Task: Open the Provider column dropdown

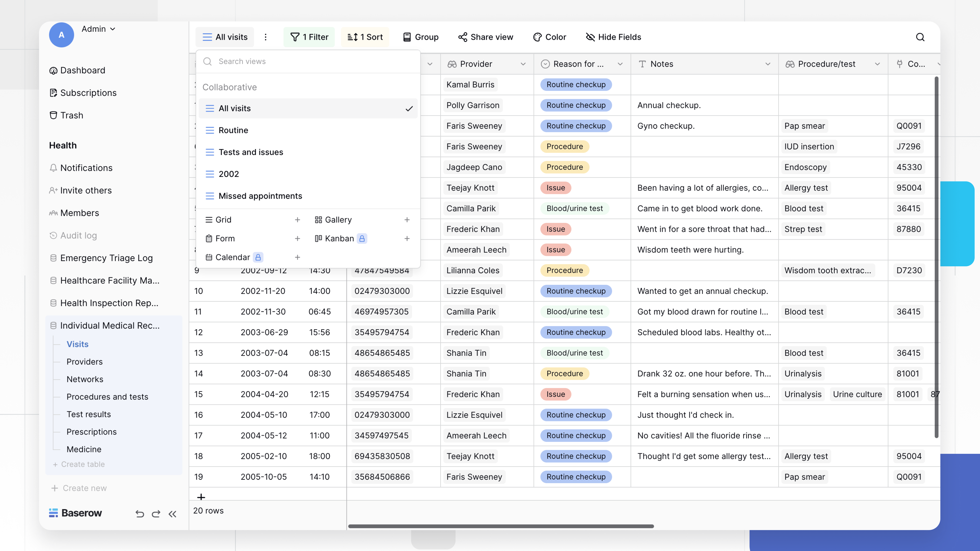Action: [523, 64]
